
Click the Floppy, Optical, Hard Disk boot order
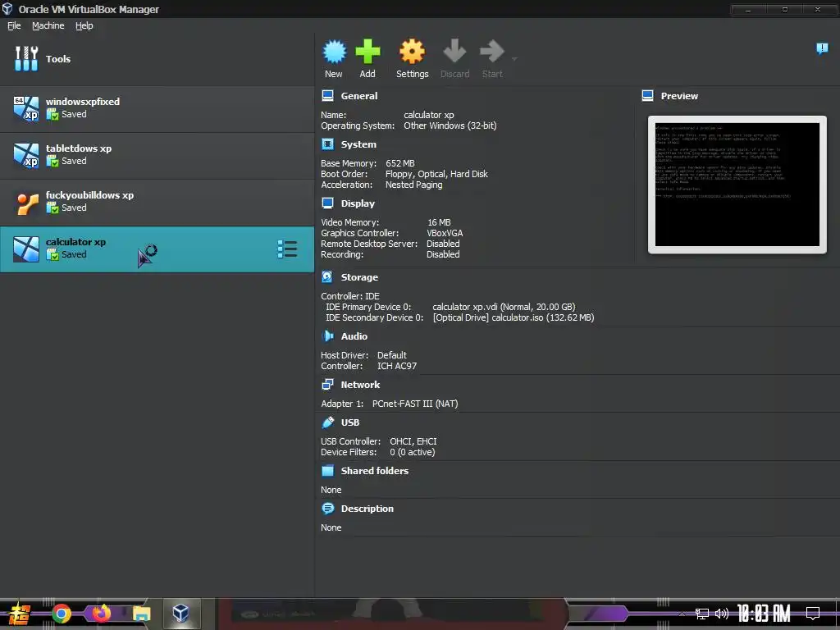[x=436, y=174]
